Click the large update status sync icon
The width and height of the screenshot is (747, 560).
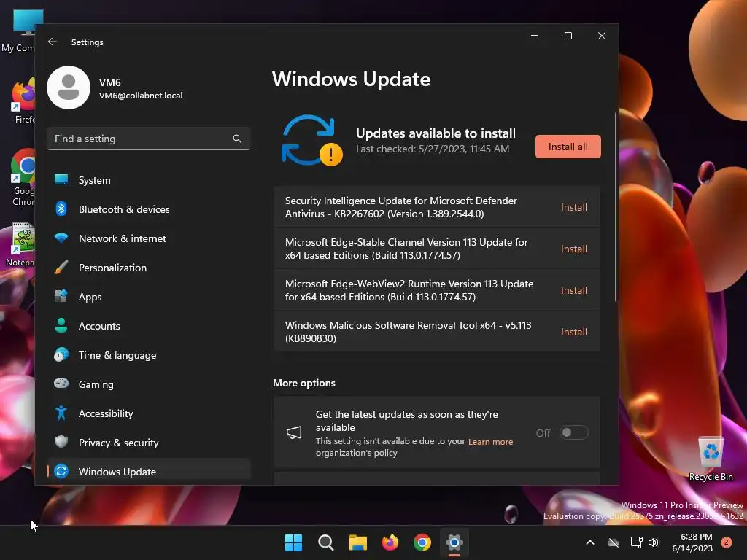coord(311,141)
